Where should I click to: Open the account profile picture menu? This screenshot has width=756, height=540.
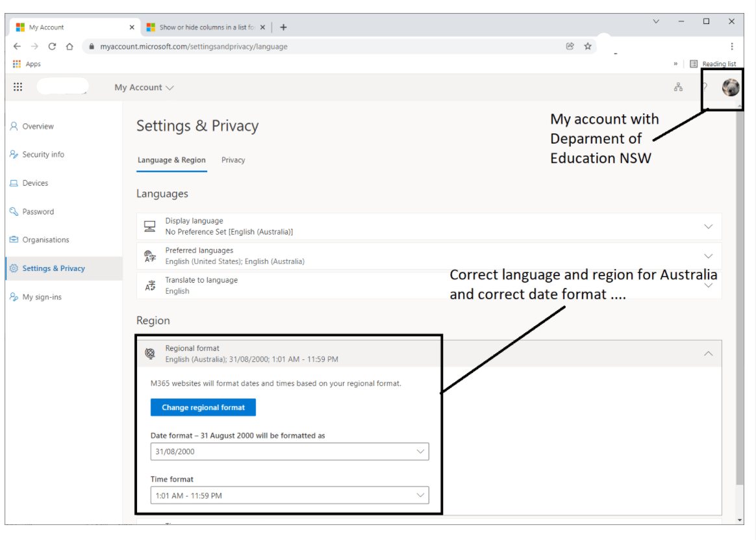pos(731,87)
